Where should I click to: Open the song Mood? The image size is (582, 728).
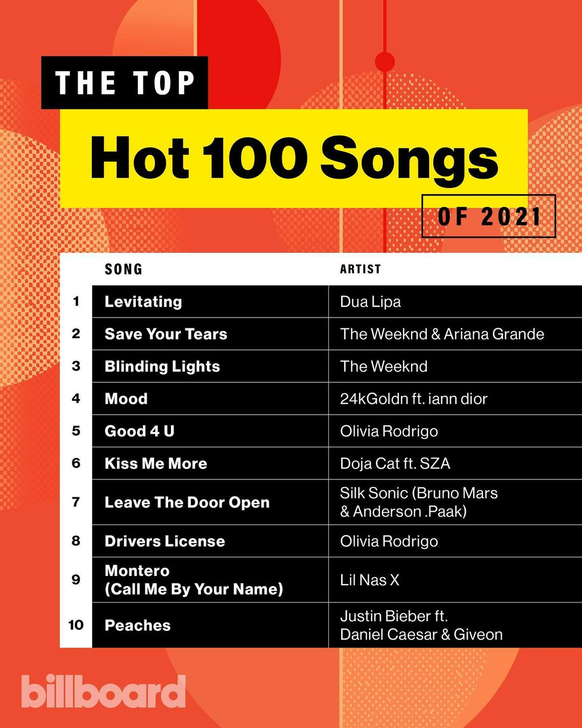point(126,399)
